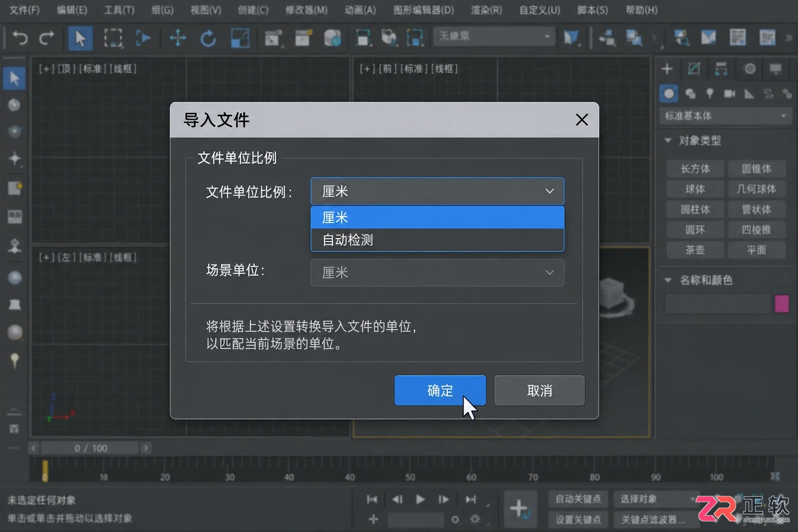798x532 pixels.
Task: Click the 球体 sphere button
Action: coord(695,189)
